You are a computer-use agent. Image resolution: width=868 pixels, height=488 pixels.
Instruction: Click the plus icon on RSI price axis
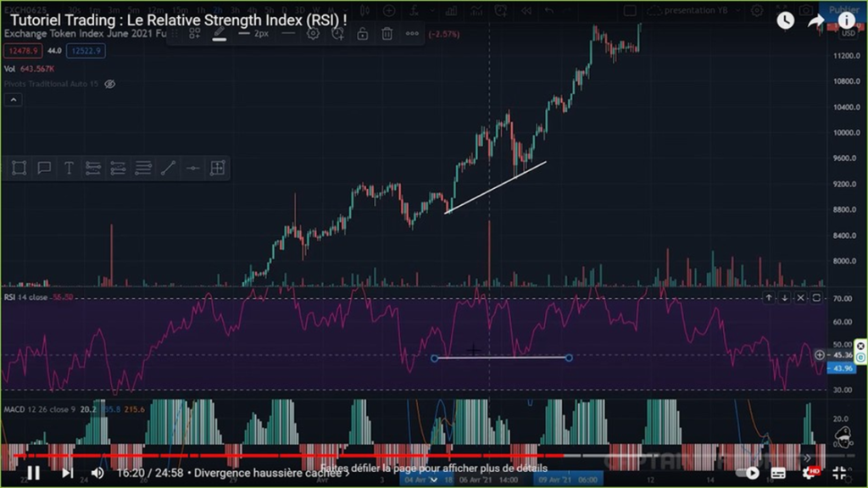coord(820,355)
